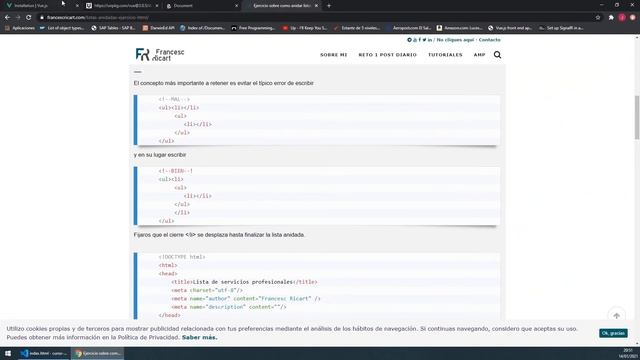The image size is (640, 360).
Task: Switch to the Document tab
Action: [x=202, y=6]
